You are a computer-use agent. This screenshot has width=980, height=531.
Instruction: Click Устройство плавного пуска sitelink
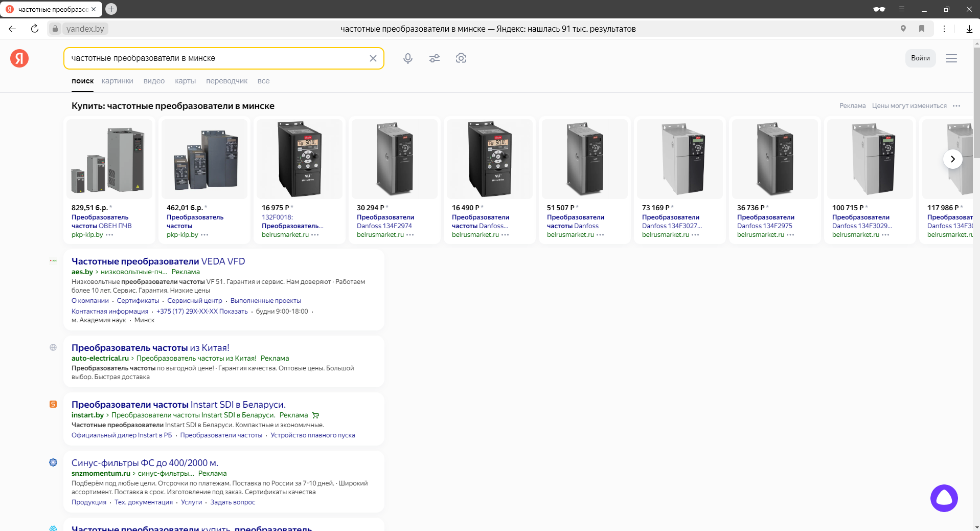point(313,435)
